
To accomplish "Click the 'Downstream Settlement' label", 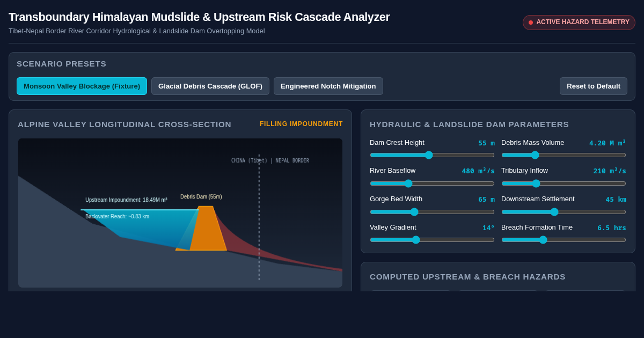I will [x=538, y=199].
